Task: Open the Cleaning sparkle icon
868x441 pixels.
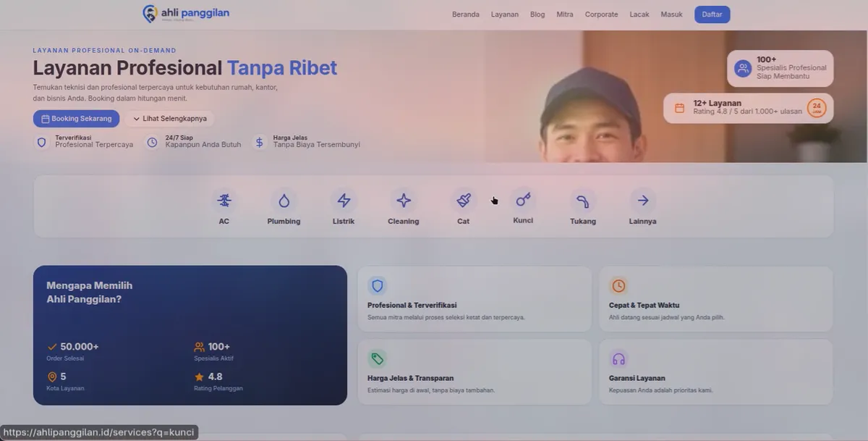Action: 404,201
